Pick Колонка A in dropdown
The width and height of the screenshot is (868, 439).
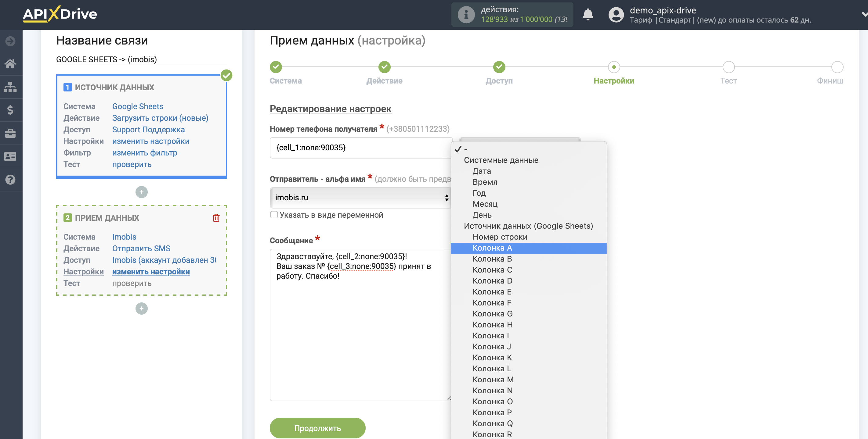pos(529,248)
